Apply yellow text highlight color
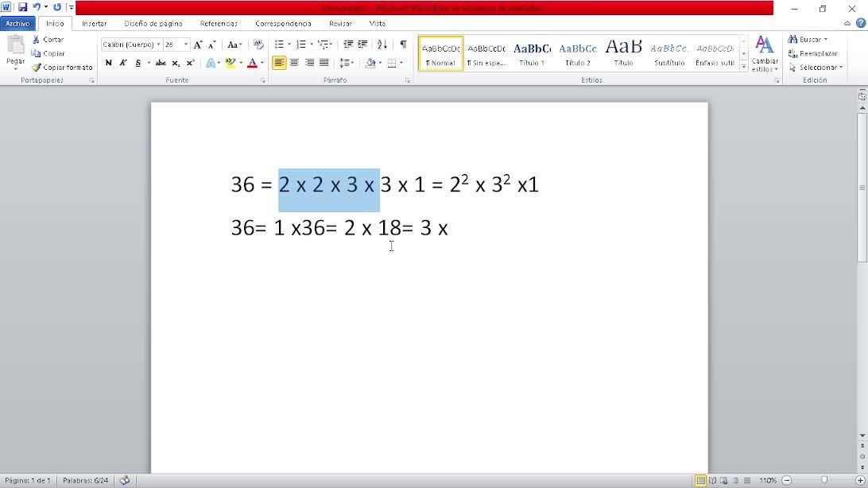Screen dimensions: 868x488 231,63
